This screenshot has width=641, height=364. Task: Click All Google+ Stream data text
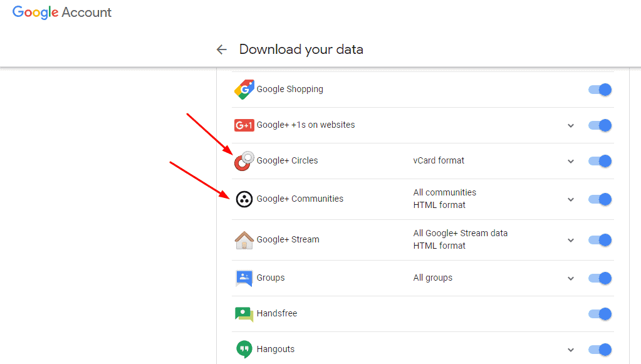click(461, 233)
